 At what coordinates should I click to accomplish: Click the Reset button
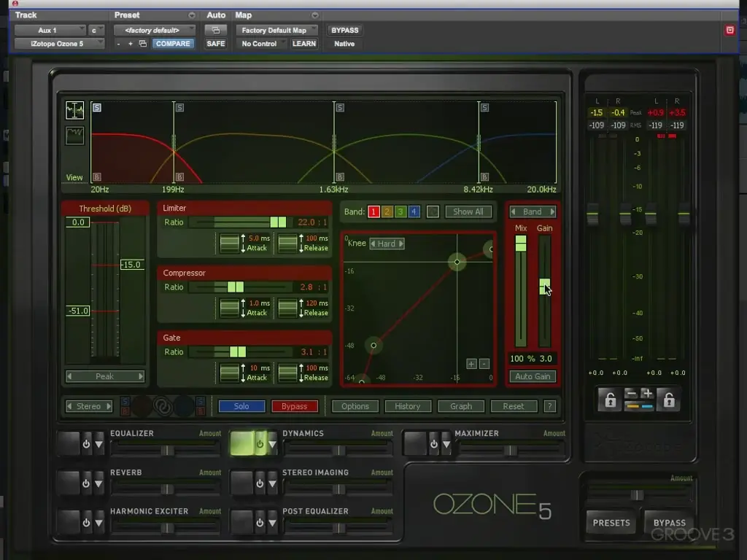514,406
